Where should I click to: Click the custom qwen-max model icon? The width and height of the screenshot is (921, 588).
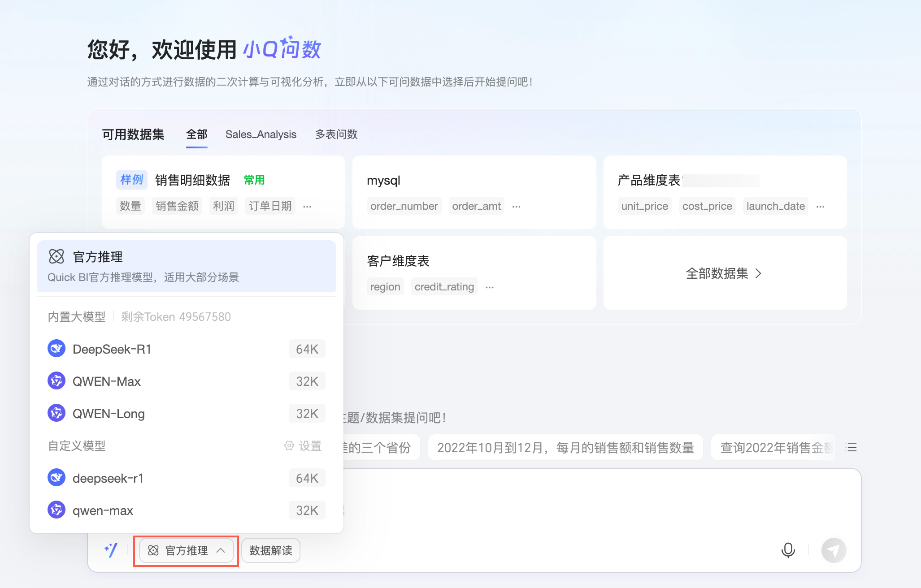coord(56,510)
